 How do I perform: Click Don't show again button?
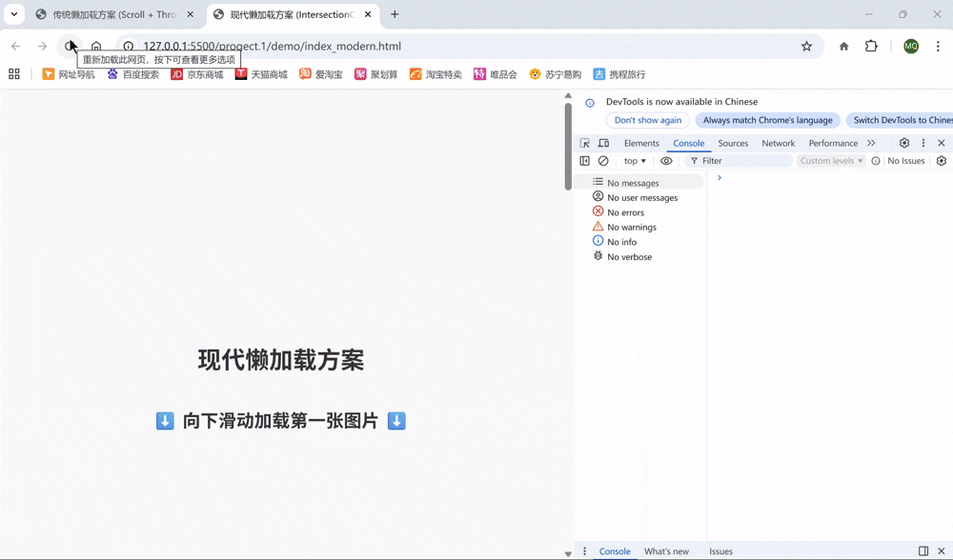[x=648, y=120]
